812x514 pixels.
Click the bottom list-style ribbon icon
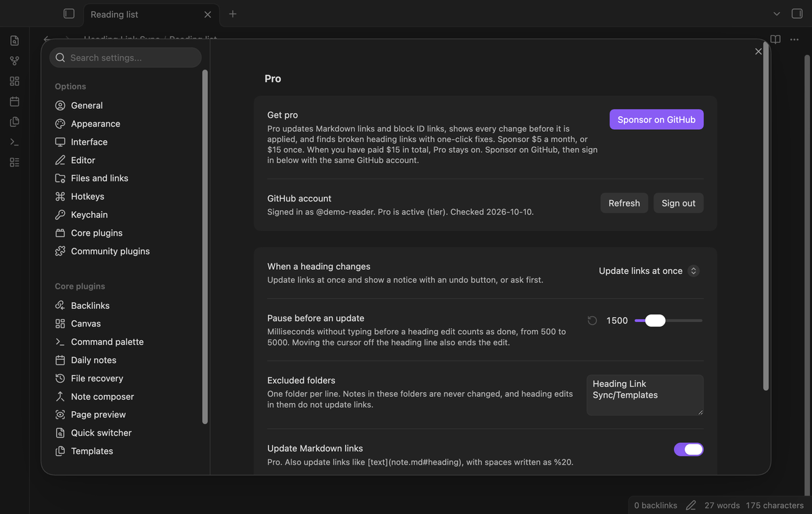[14, 162]
